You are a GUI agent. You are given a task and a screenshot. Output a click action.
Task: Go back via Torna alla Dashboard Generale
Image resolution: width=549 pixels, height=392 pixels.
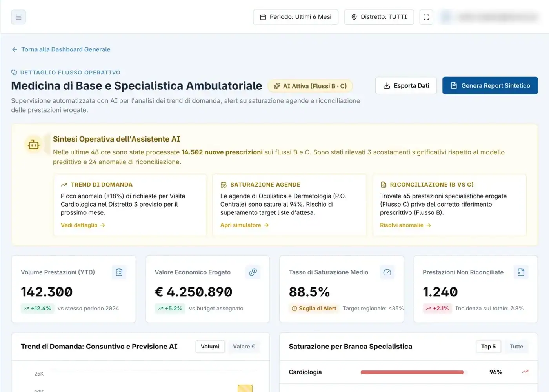click(61, 49)
